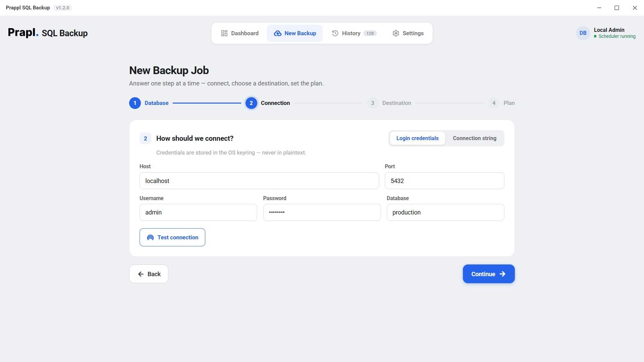Screen dimensions: 644x362
Task: Click the New Backup cloud icon
Action: (x=277, y=33)
